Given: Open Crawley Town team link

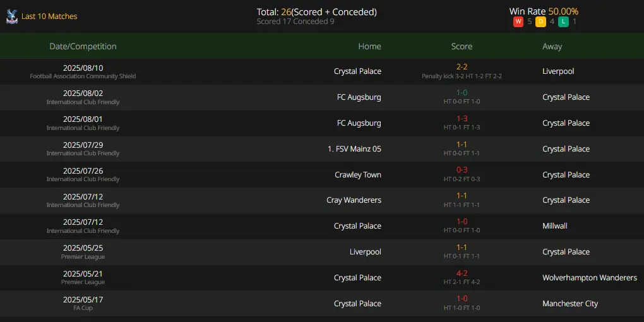Looking at the screenshot, I should [x=358, y=175].
